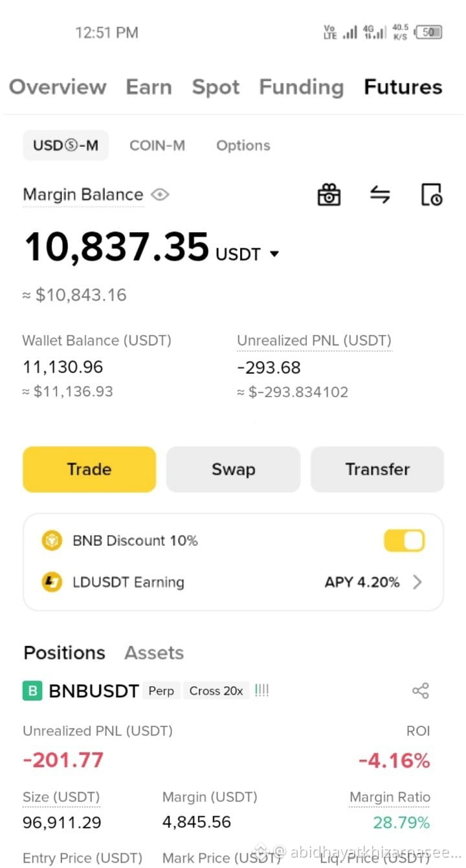
Task: Hide the Margin Balance with eye icon
Action: [160, 195]
